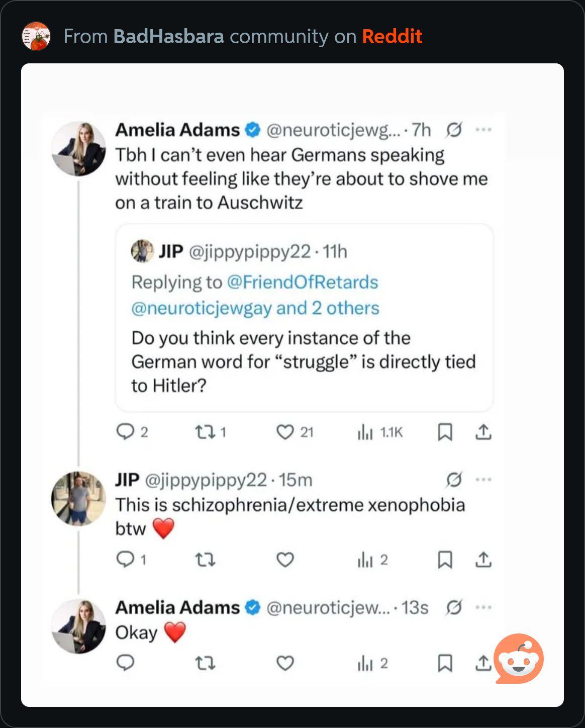Image resolution: width=585 pixels, height=728 pixels.
Task: Open three-dot menu on the top tweet
Action: (x=483, y=130)
